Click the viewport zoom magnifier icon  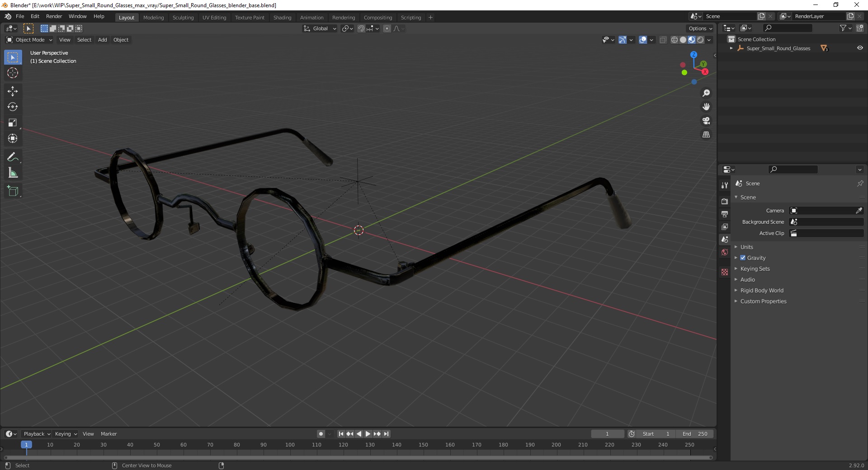(706, 93)
